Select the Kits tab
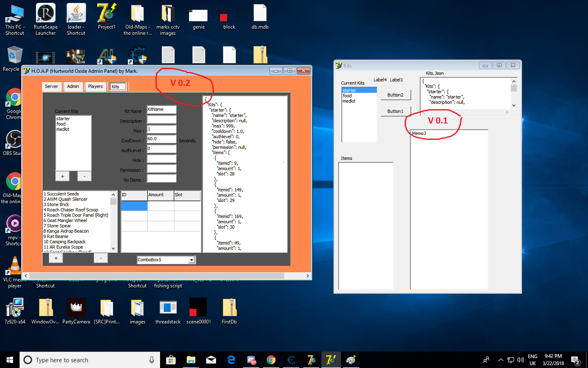The height and width of the screenshot is (368, 588). pyautogui.click(x=118, y=86)
